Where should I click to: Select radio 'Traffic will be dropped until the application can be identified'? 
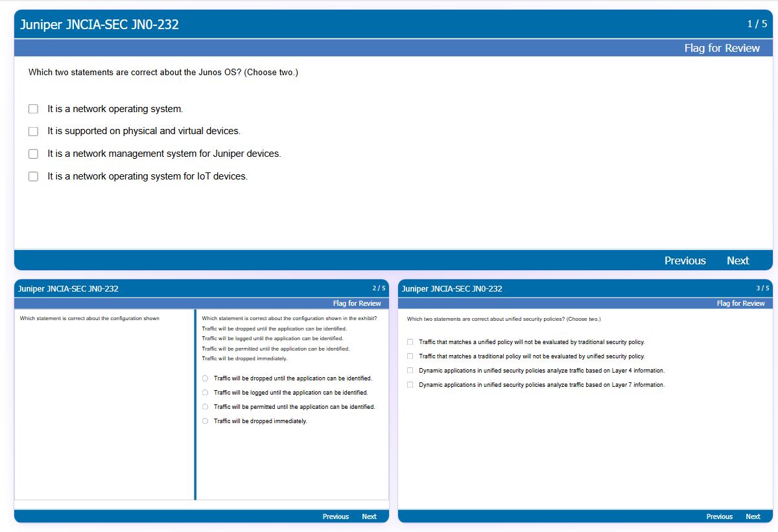[205, 378]
